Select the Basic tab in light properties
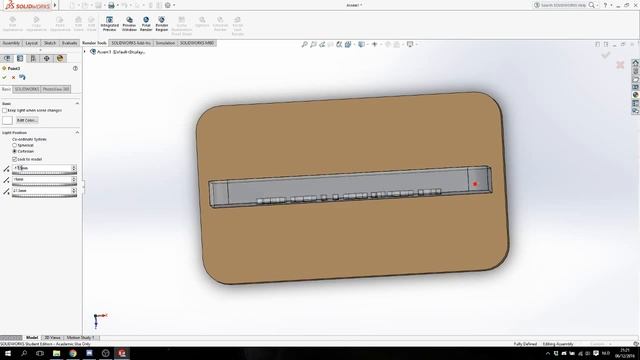 pyautogui.click(x=6, y=89)
